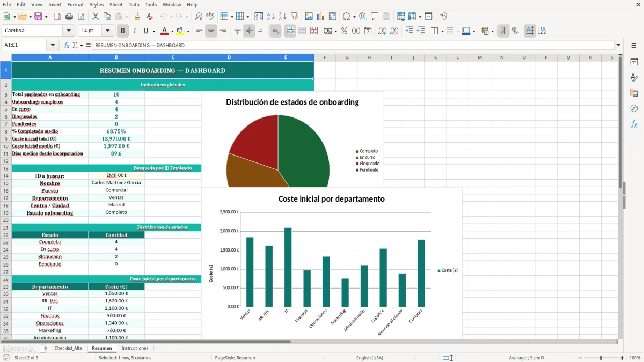The height and width of the screenshot is (362, 644).
Task: Expand the Name Box dropdown
Action: point(53,45)
